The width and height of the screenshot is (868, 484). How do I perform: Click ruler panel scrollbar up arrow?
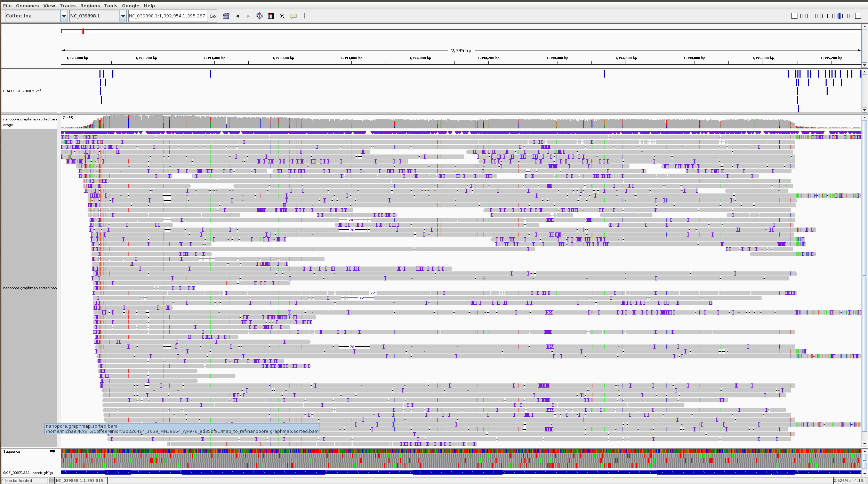(865, 27)
